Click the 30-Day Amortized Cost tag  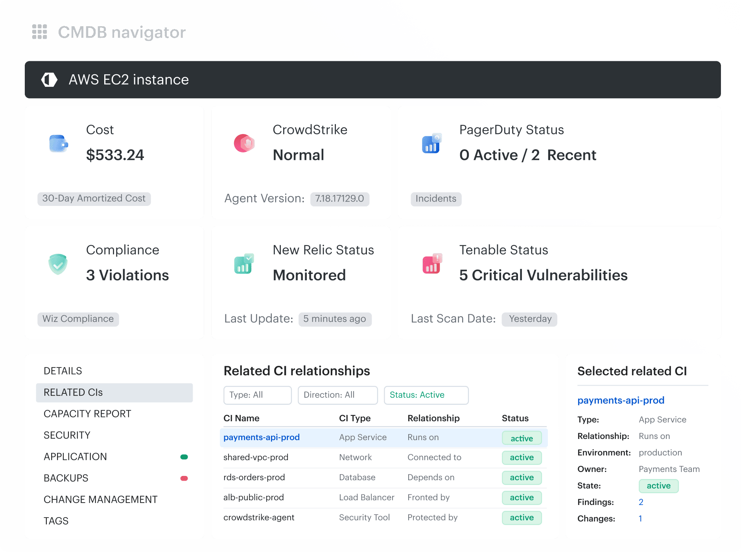94,198
